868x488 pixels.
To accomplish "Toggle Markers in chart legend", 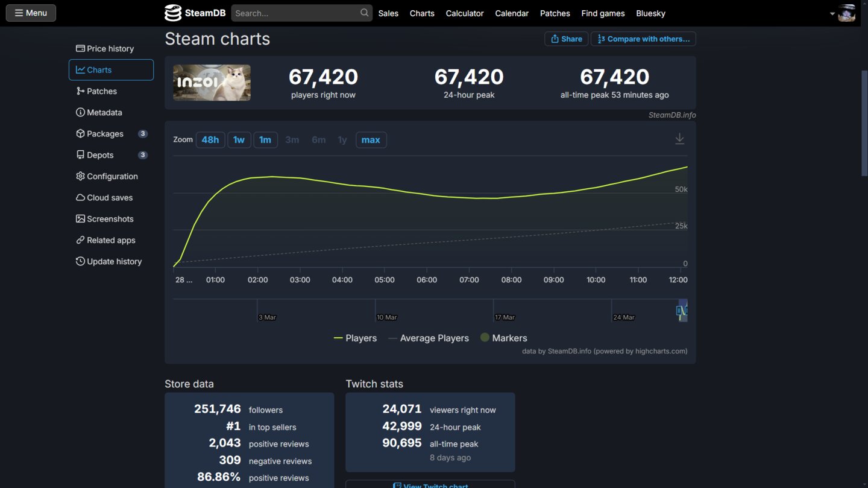I will (x=503, y=338).
